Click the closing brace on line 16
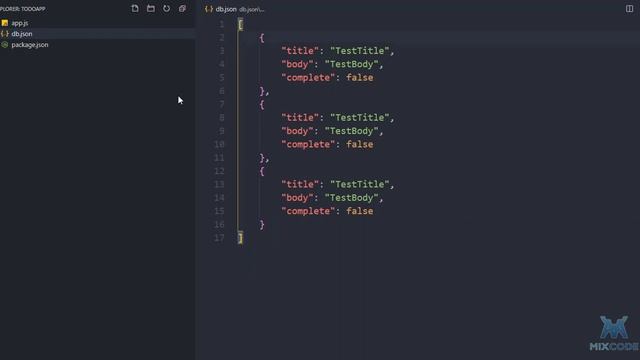The image size is (640, 360). pyautogui.click(x=262, y=224)
